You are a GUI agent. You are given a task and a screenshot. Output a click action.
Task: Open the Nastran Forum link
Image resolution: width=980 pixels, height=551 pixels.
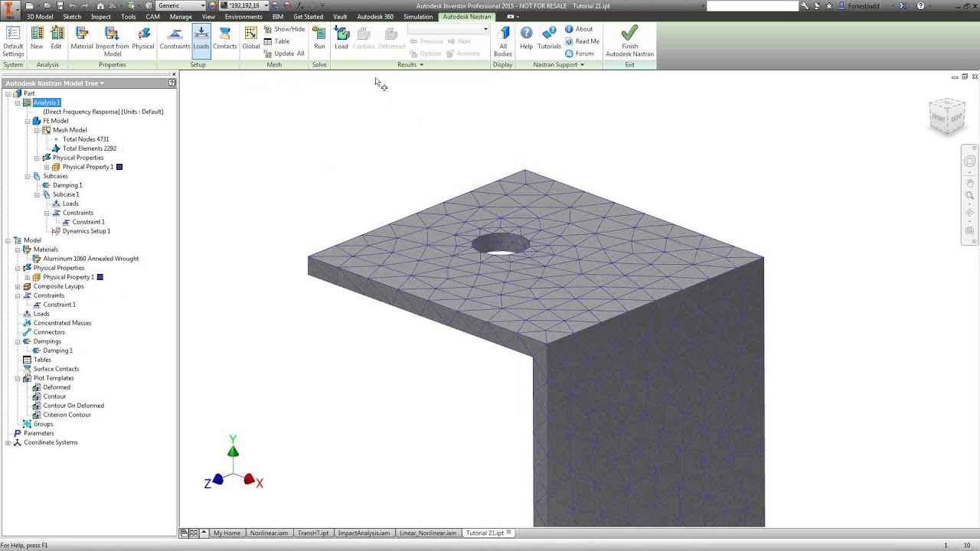click(580, 54)
